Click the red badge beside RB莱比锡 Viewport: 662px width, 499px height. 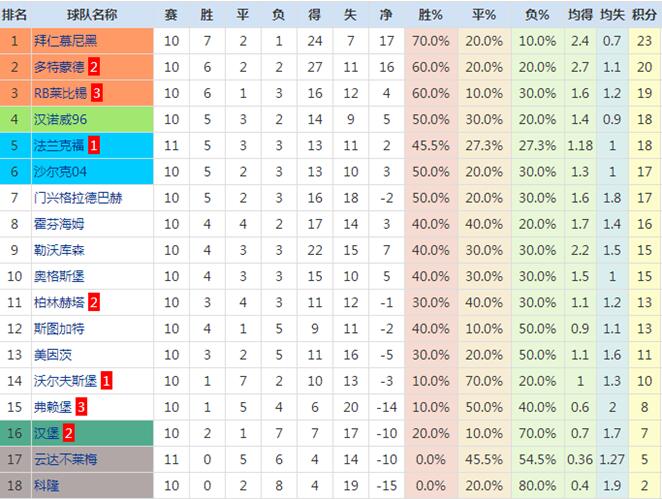coord(97,93)
